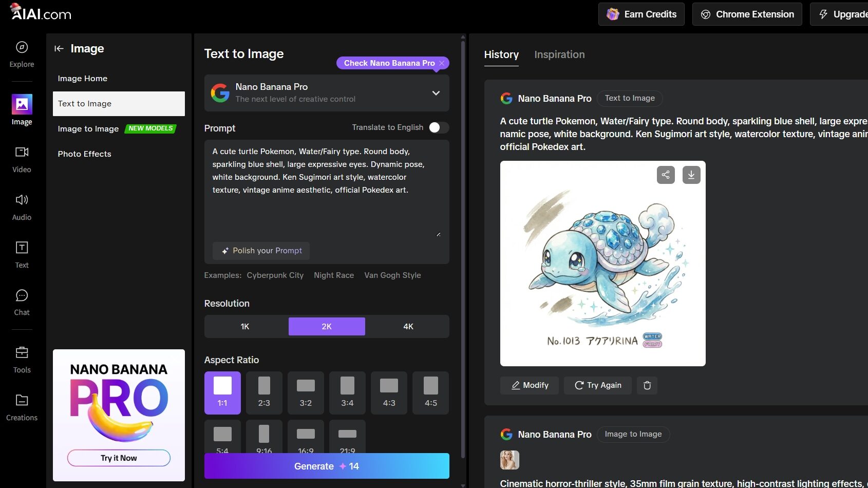
Task: Click the Earn Credits button label
Action: (x=650, y=14)
